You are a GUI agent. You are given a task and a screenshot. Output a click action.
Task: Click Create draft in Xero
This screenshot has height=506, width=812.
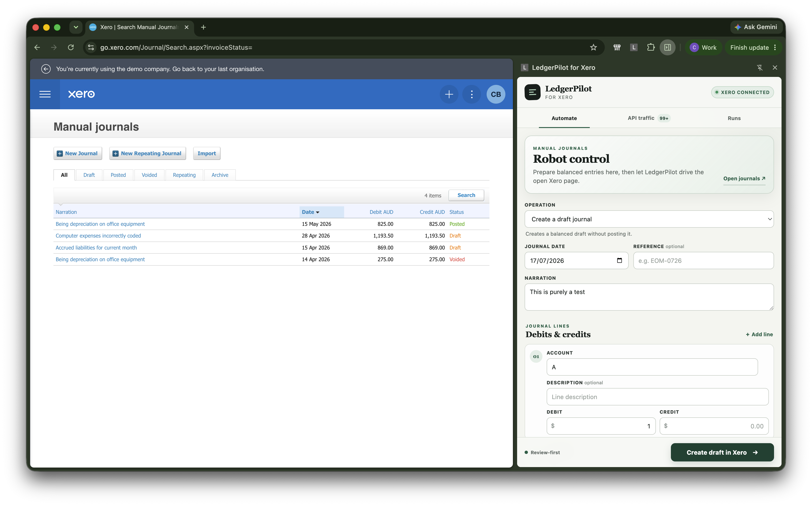[722, 452]
